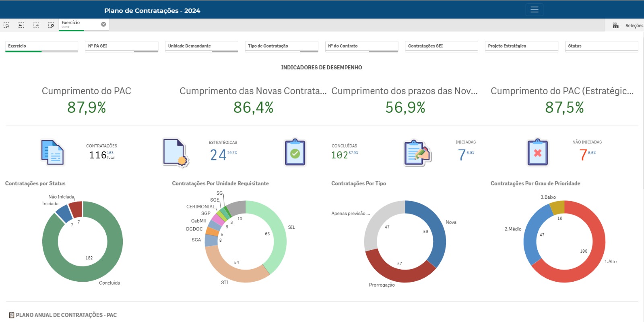Open the Contratações SEI filter

[442, 46]
